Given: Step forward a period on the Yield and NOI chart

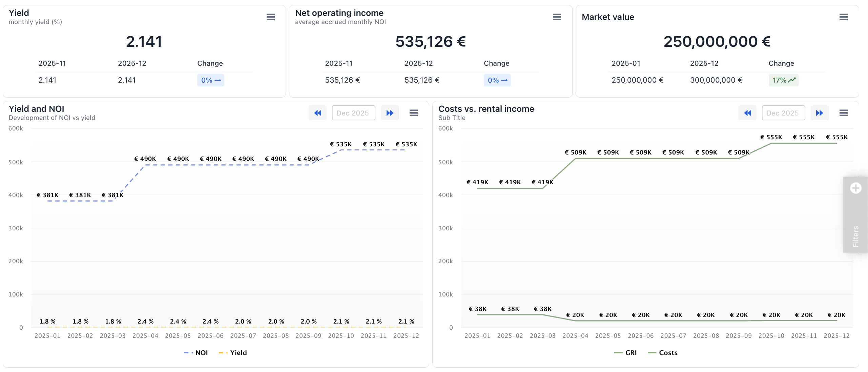Looking at the screenshot, I should coord(390,113).
